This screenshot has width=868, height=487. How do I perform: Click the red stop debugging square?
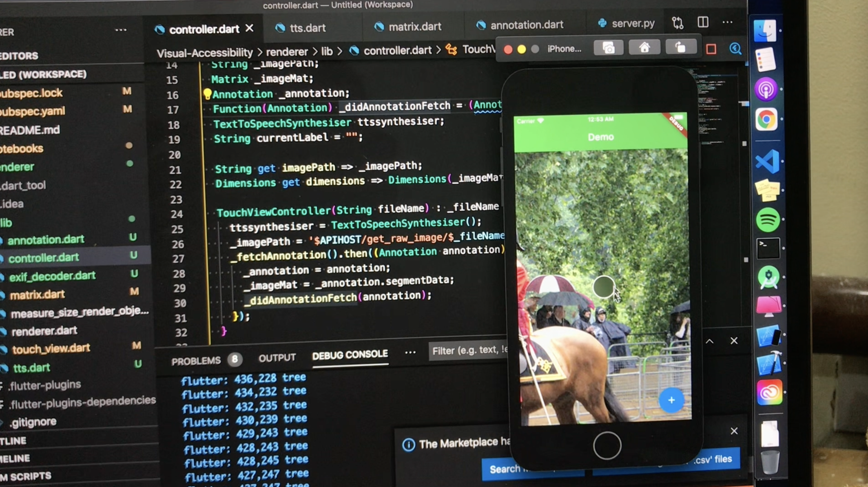click(x=711, y=49)
